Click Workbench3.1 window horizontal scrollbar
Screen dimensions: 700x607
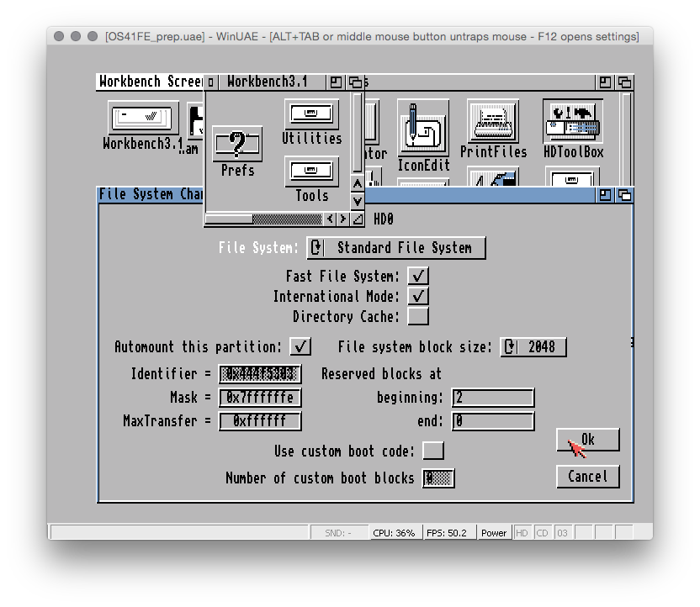pyautogui.click(x=263, y=219)
